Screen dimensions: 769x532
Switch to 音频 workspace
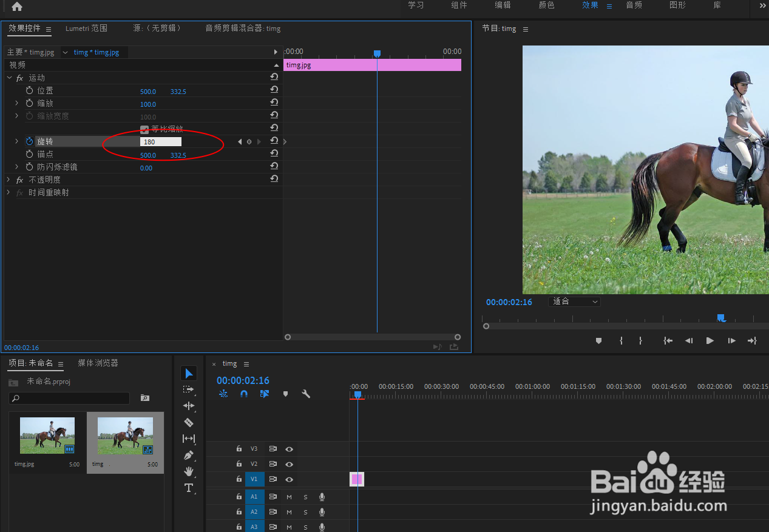[634, 5]
